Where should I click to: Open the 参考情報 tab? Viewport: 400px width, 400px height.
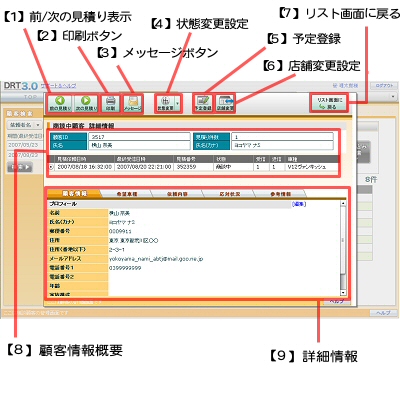point(280,194)
